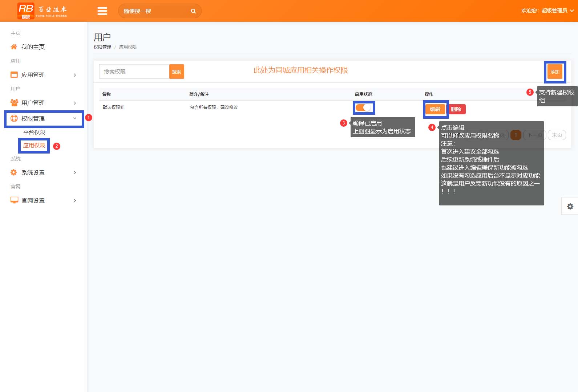
Task: Expand the 应用管理 chevron arrow
Action: click(x=75, y=75)
